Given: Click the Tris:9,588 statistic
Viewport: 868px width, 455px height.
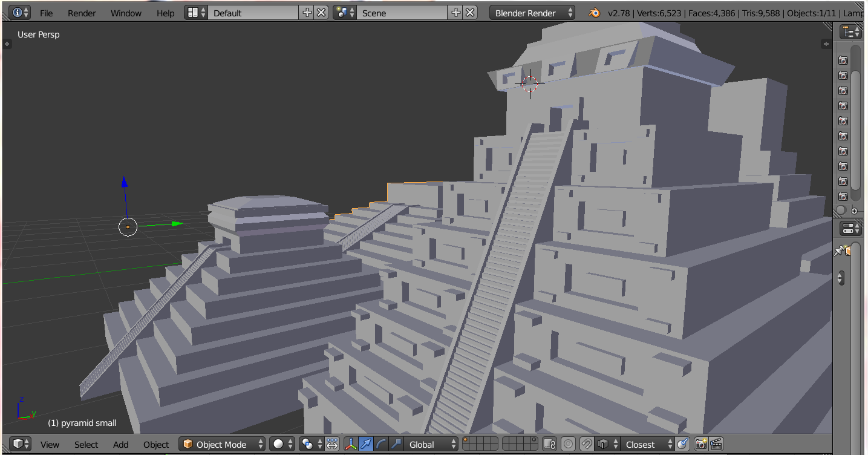Looking at the screenshot, I should [761, 13].
